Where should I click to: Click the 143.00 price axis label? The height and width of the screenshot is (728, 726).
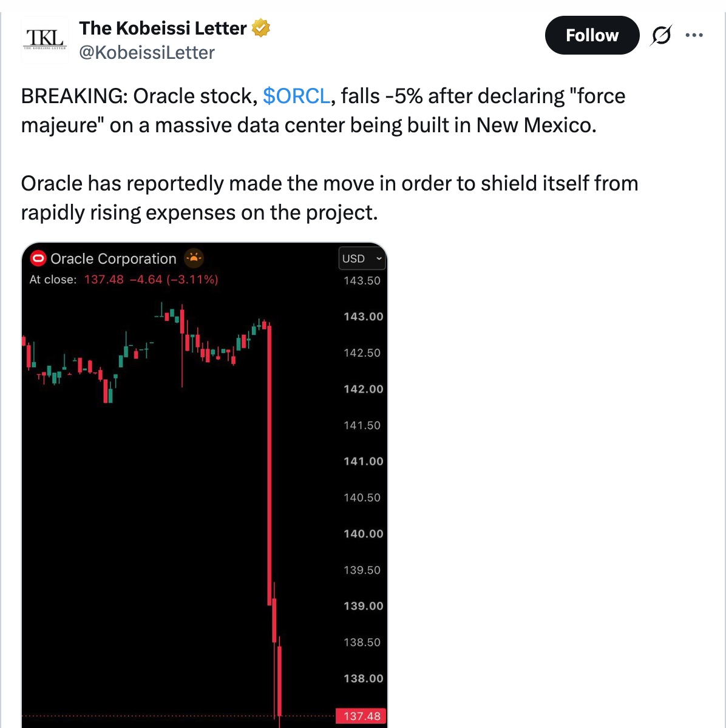[x=364, y=317]
